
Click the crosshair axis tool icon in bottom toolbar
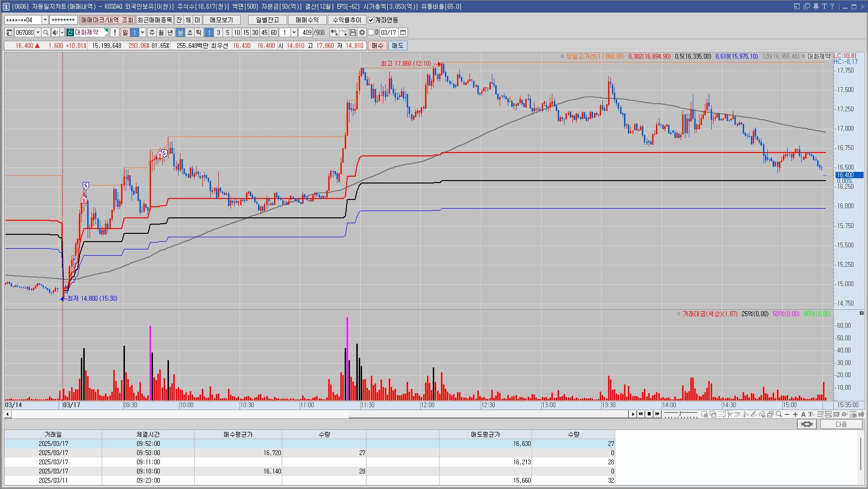[730, 414]
